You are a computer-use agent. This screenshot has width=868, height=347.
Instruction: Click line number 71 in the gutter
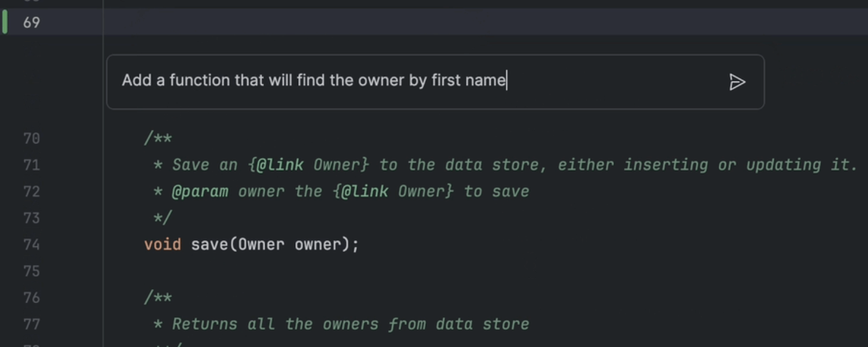coord(31,165)
